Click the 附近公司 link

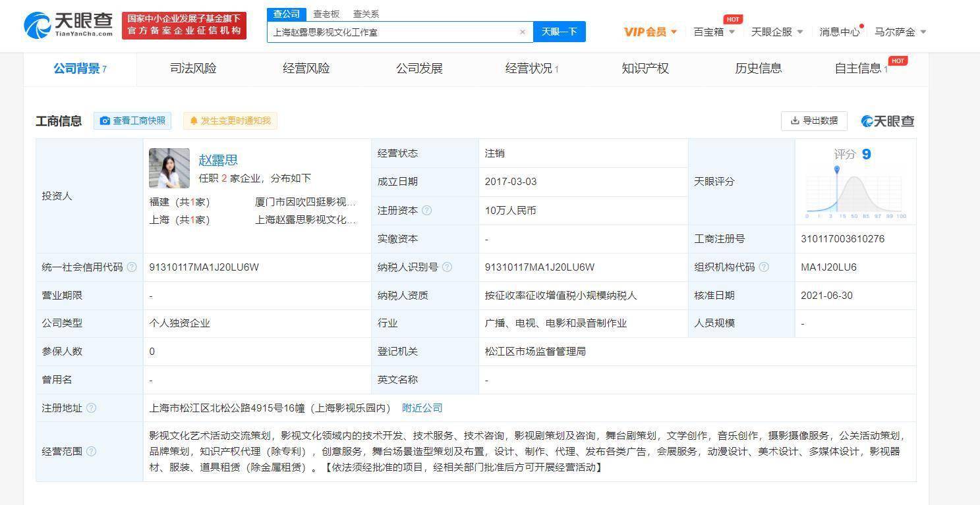[422, 408]
